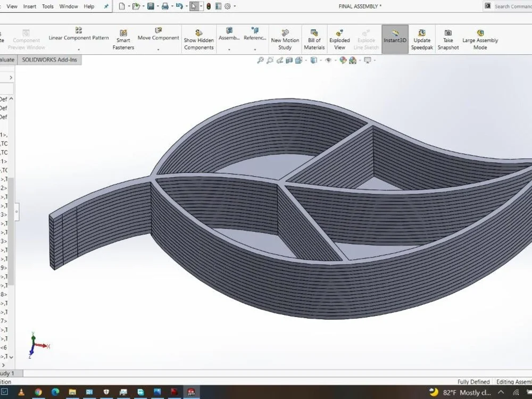
Task: Expand the feature tree panel chevron
Action: [x=11, y=78]
